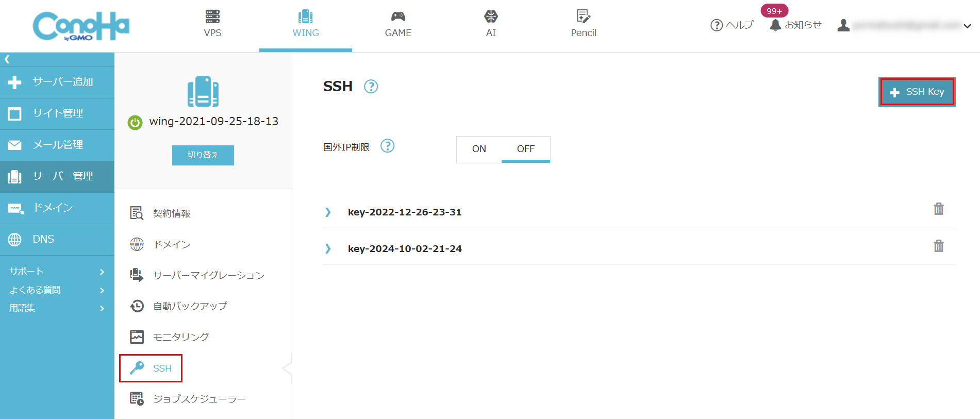
Task: Turn 国外IP制限 ON
Action: [x=479, y=149]
